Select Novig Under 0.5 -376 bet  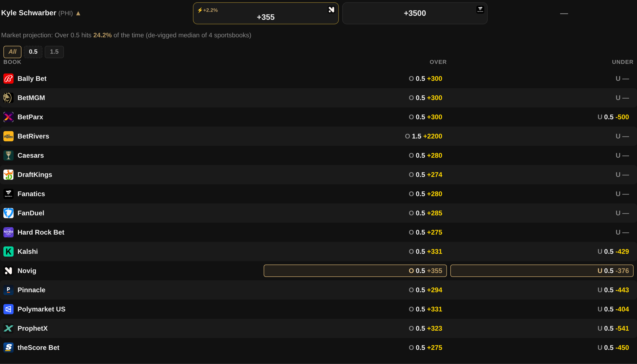tap(542, 271)
